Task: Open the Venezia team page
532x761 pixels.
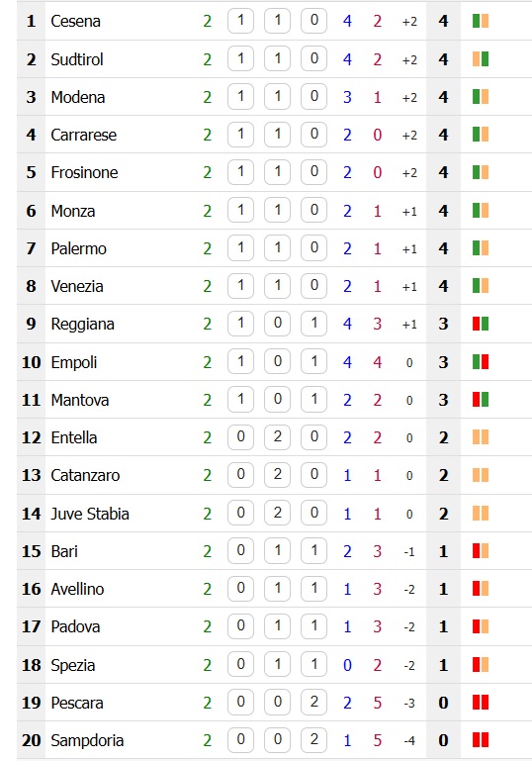Action: tap(77, 286)
